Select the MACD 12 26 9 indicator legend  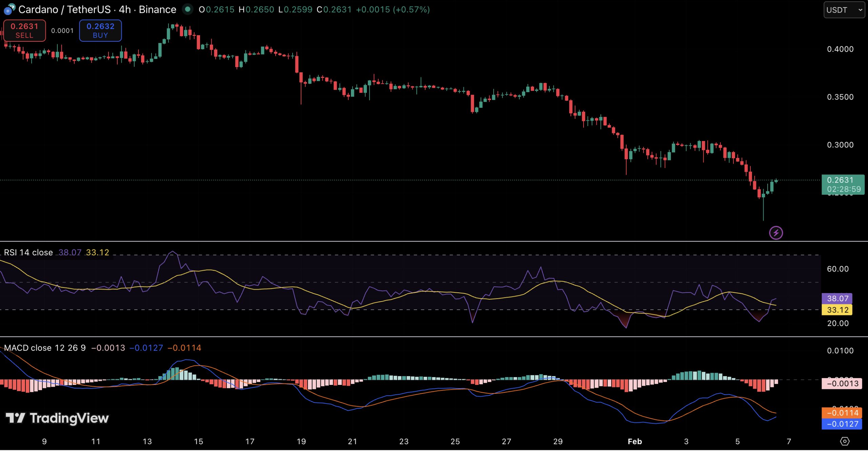pos(44,348)
